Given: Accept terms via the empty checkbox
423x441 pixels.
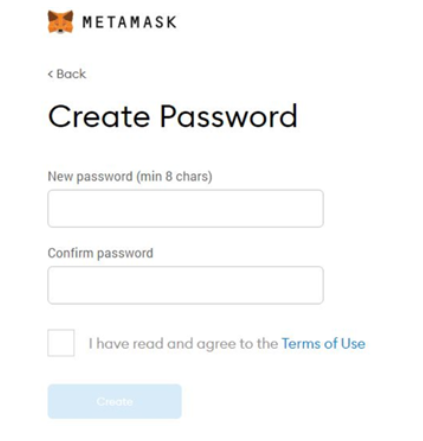Looking at the screenshot, I should pos(61,343).
